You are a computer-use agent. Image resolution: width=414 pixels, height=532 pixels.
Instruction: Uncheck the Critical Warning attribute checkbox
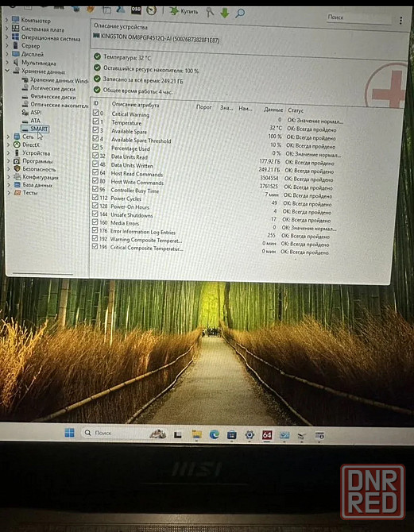(95, 112)
